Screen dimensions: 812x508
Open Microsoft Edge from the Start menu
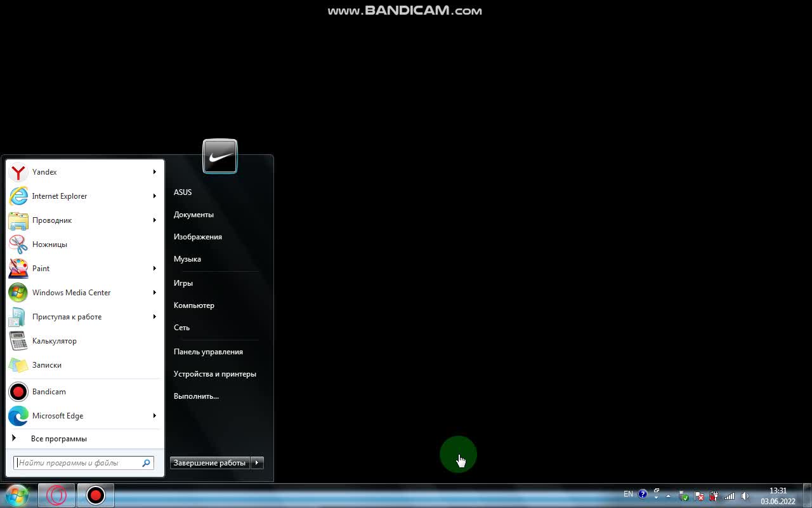pos(85,416)
